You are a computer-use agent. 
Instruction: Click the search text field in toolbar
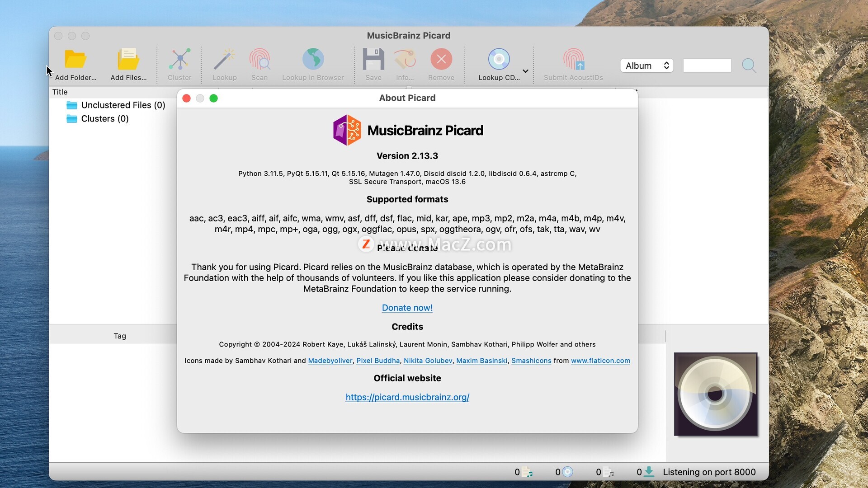707,66
